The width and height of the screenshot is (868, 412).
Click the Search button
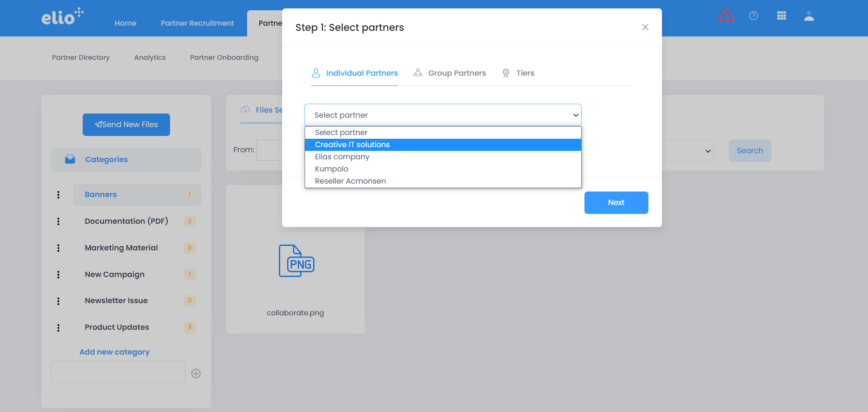750,151
